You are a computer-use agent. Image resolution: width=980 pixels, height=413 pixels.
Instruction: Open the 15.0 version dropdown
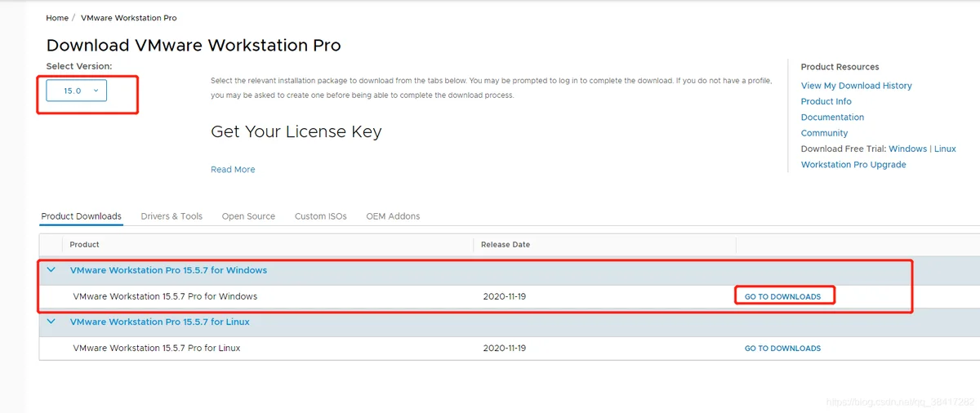coord(76,91)
